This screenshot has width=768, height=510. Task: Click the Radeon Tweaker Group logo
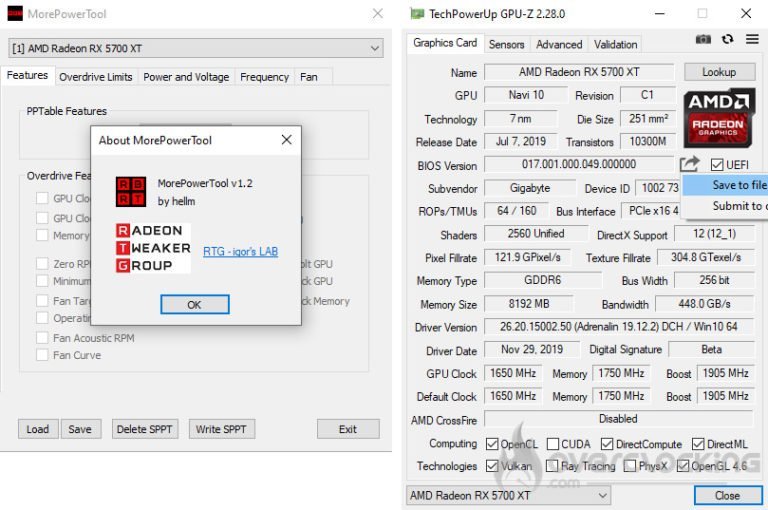click(x=153, y=248)
